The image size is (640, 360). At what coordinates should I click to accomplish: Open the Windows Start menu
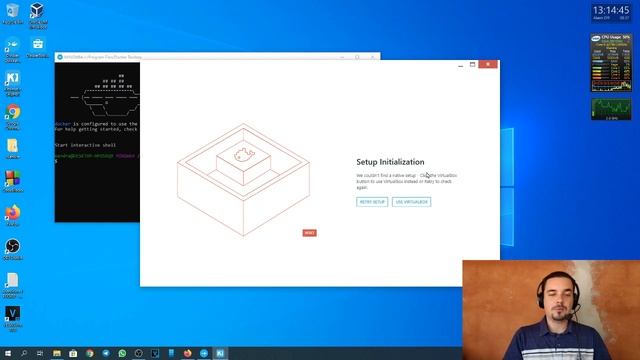(x=7, y=353)
